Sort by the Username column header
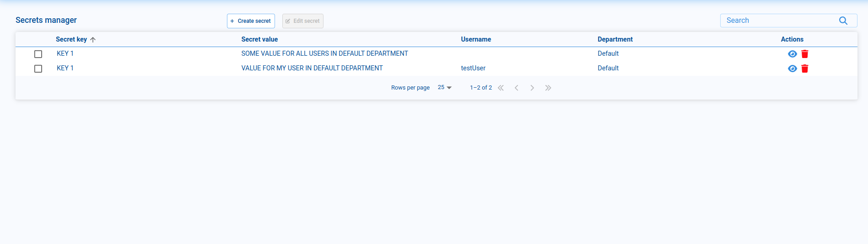868x244 pixels. point(475,39)
